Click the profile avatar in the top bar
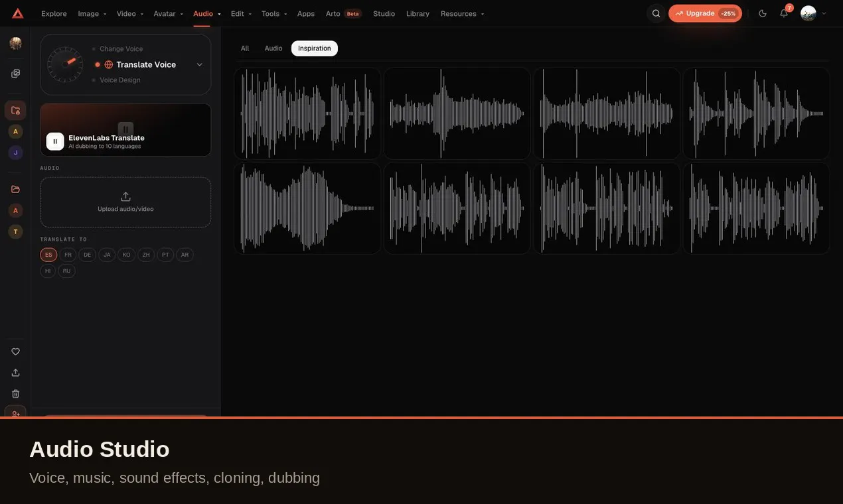 pyautogui.click(x=808, y=13)
